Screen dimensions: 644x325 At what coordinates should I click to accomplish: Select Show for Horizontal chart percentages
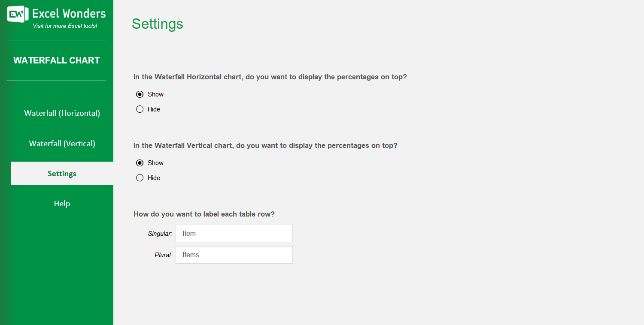pos(140,94)
